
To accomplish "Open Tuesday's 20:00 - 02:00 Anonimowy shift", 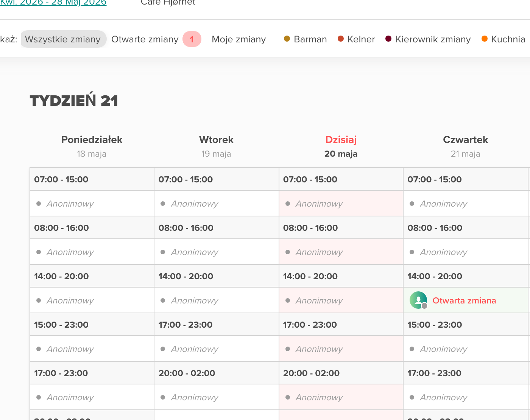I will 217,397.
